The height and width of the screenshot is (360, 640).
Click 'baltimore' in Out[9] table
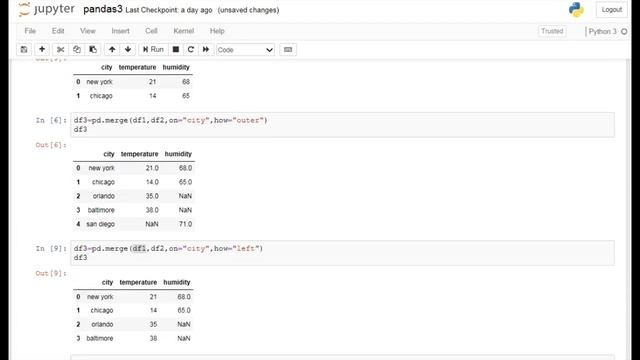[x=100, y=338]
